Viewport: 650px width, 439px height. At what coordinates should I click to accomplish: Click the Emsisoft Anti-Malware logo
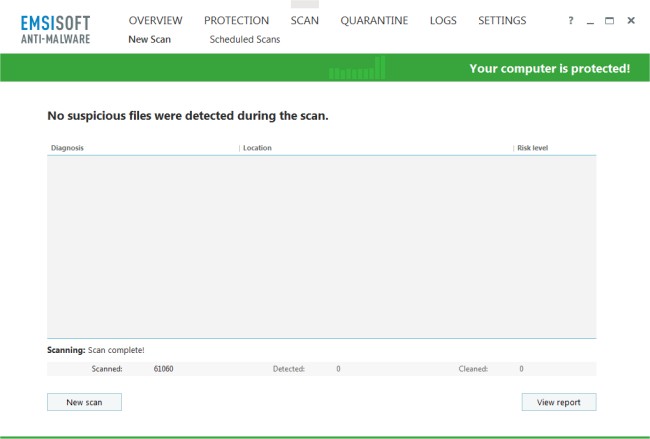point(56,29)
